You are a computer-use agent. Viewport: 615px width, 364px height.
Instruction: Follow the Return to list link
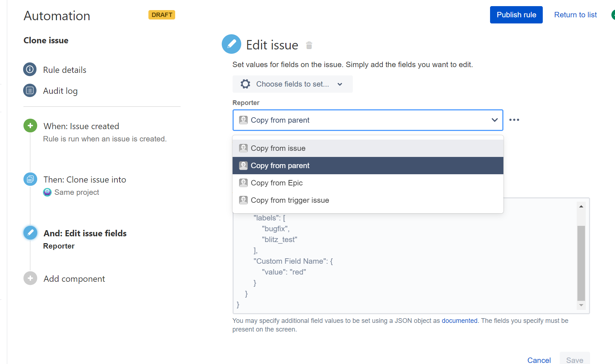pos(575,15)
